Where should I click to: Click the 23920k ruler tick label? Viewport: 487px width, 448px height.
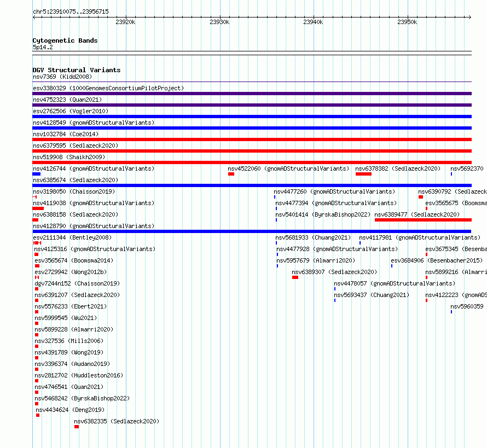(125, 22)
